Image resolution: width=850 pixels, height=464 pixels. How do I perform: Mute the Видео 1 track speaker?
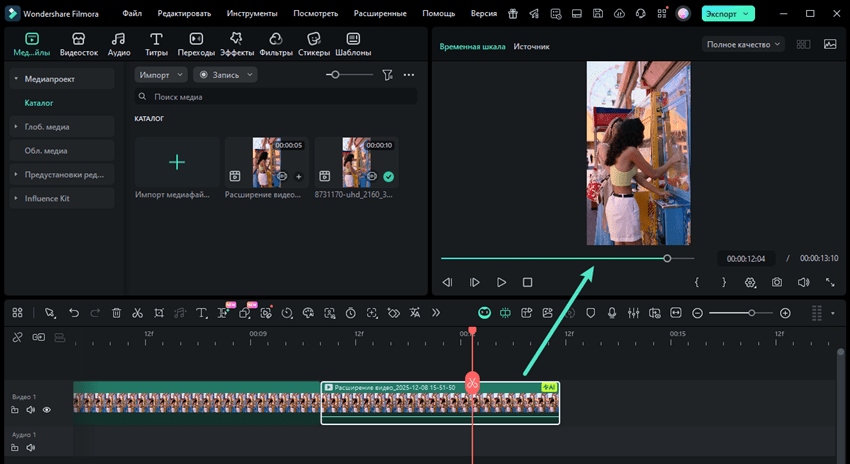click(31, 410)
